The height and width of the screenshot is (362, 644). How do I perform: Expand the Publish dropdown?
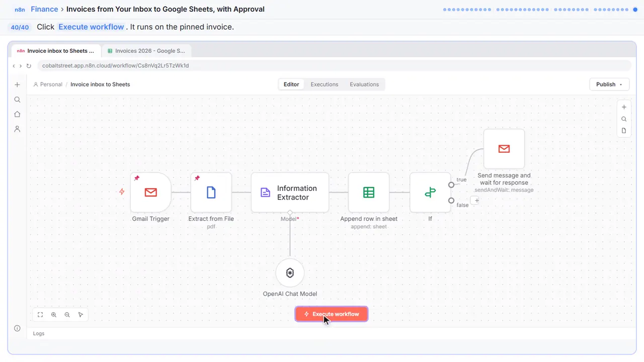click(x=609, y=84)
